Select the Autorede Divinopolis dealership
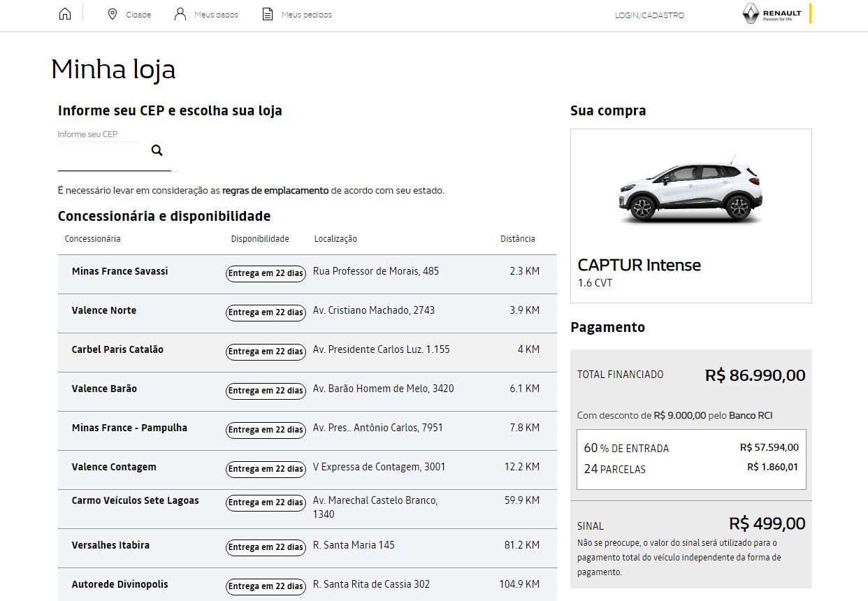Screen dimensions: 868x601 [120, 584]
